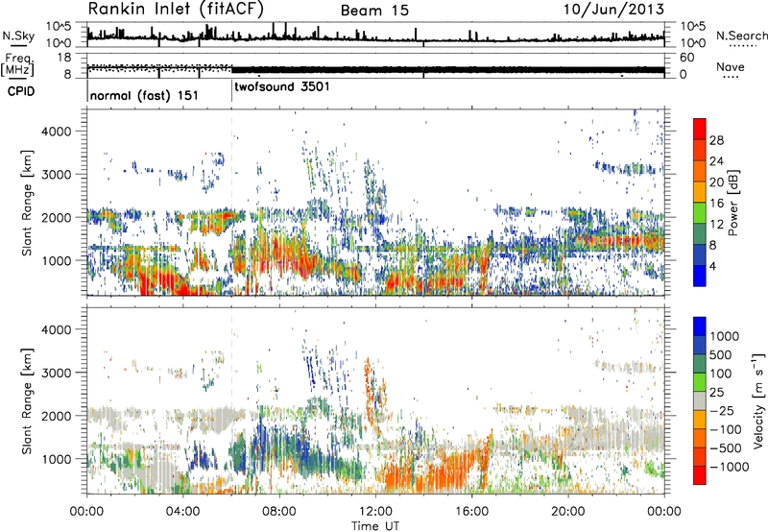Click the dotted line sample under Nave
The width and height of the screenshot is (768, 532).
click(x=732, y=78)
